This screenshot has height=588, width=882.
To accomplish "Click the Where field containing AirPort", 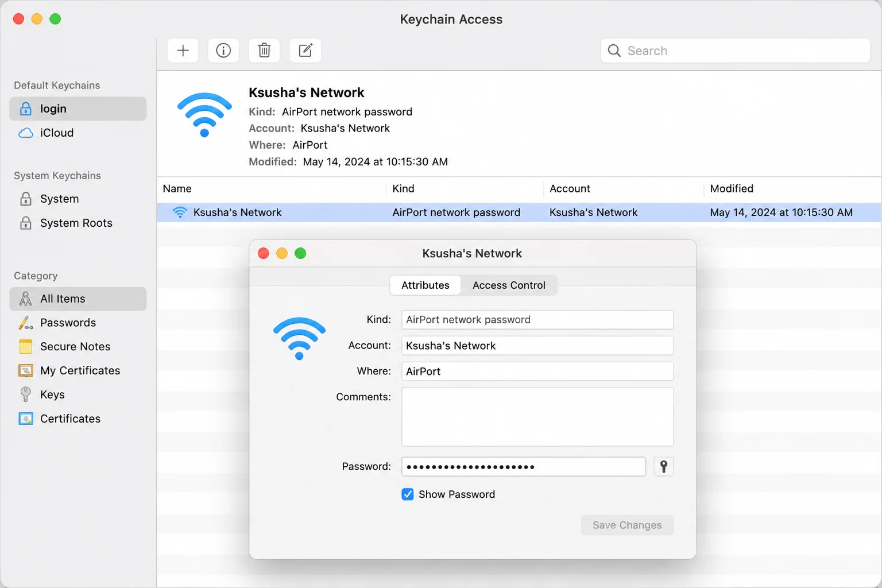I will pyautogui.click(x=537, y=372).
